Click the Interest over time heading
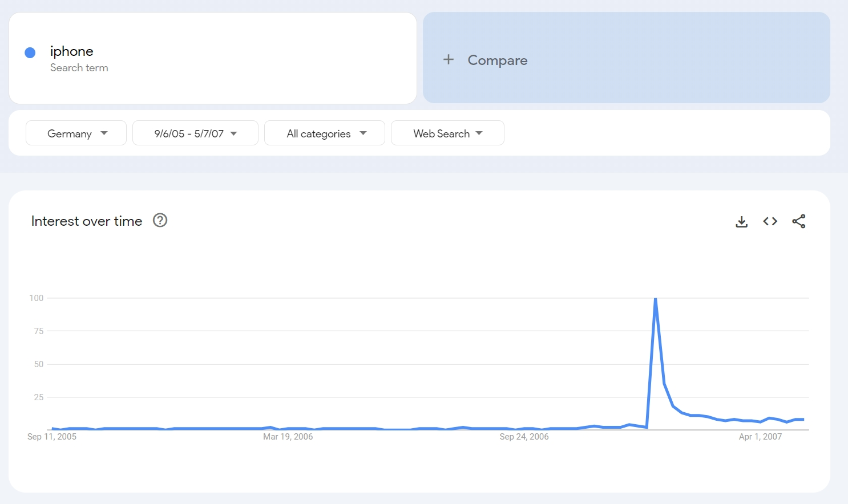The image size is (848, 504). point(87,221)
